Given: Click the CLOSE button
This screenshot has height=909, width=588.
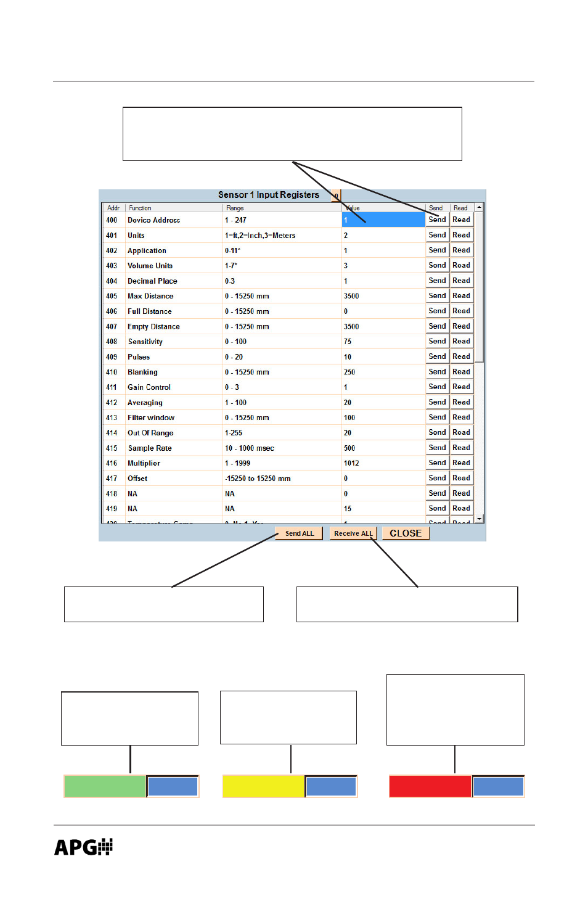Looking at the screenshot, I should (x=406, y=533).
